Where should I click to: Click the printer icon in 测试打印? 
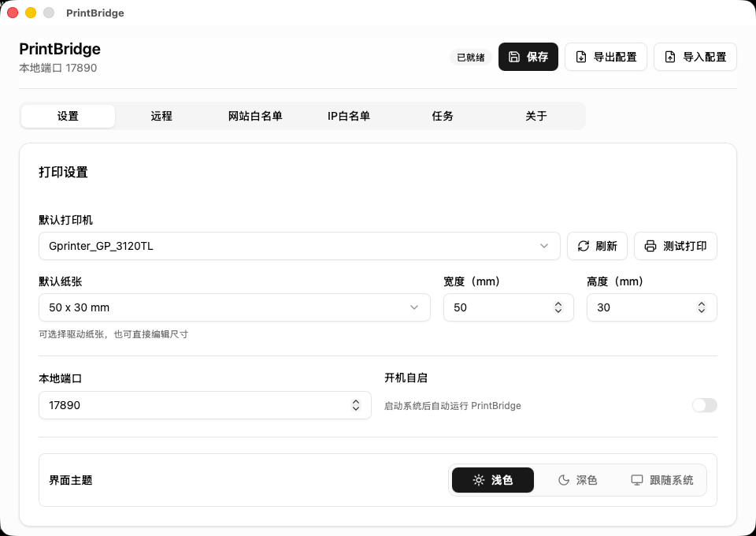[650, 246]
